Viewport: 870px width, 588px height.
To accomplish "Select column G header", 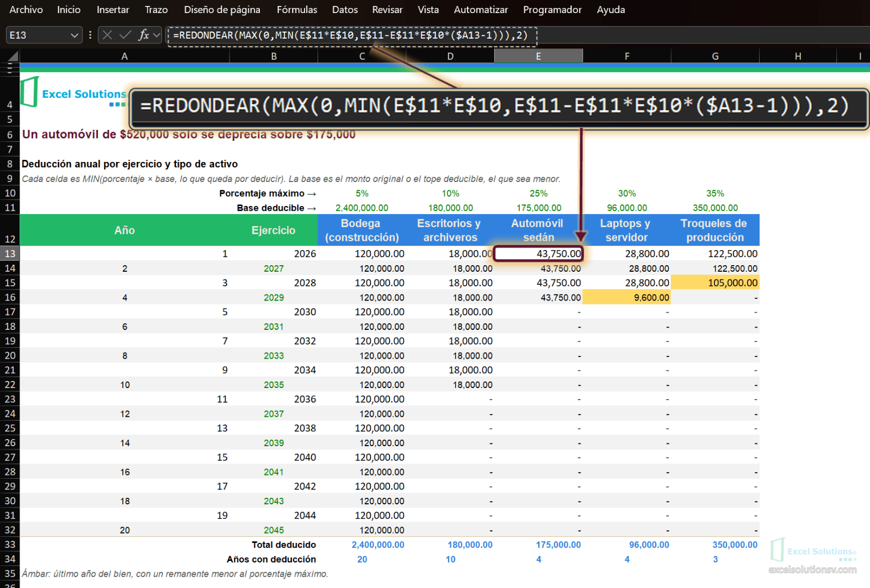I will (715, 56).
